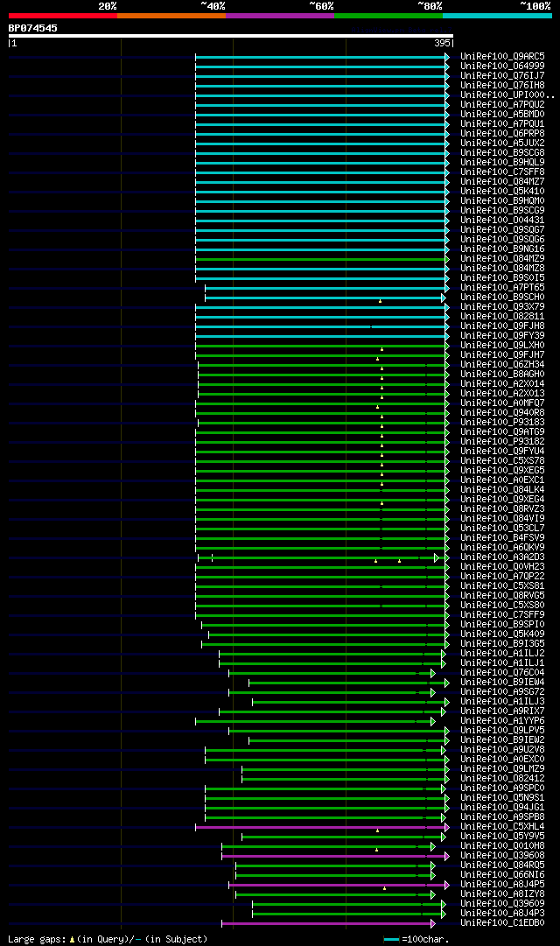Click the UniRef100_A0MFQ7 label
The height and width of the screenshot is (946, 560).
click(x=502, y=403)
